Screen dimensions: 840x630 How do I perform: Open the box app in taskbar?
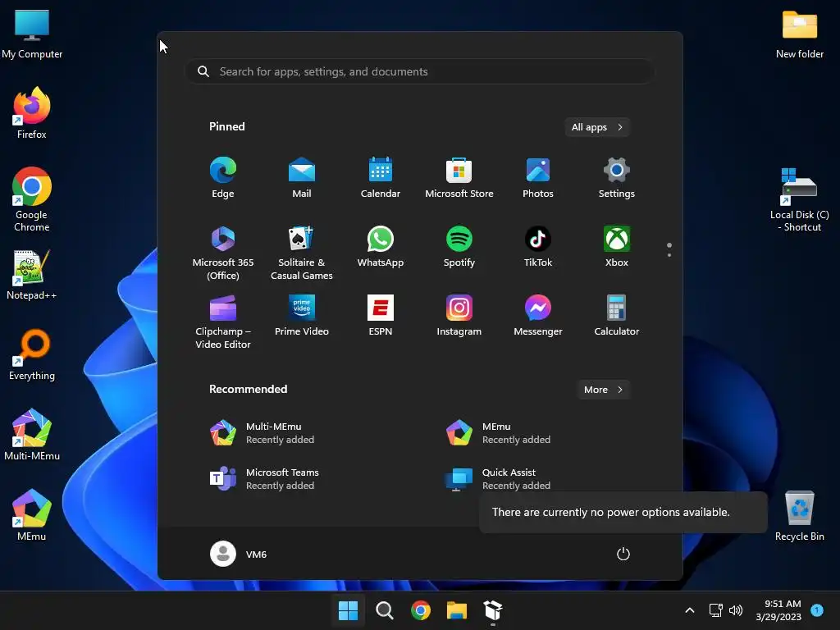tap(493, 610)
